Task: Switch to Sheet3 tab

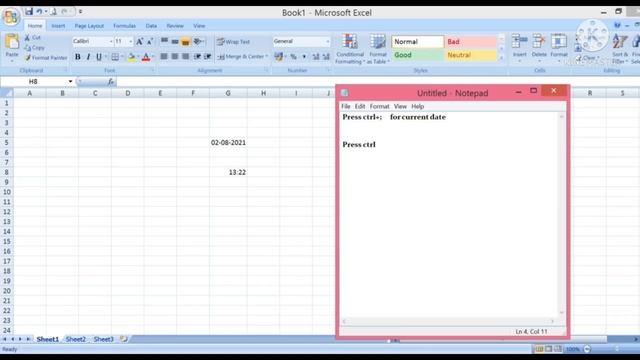Action: pos(104,339)
